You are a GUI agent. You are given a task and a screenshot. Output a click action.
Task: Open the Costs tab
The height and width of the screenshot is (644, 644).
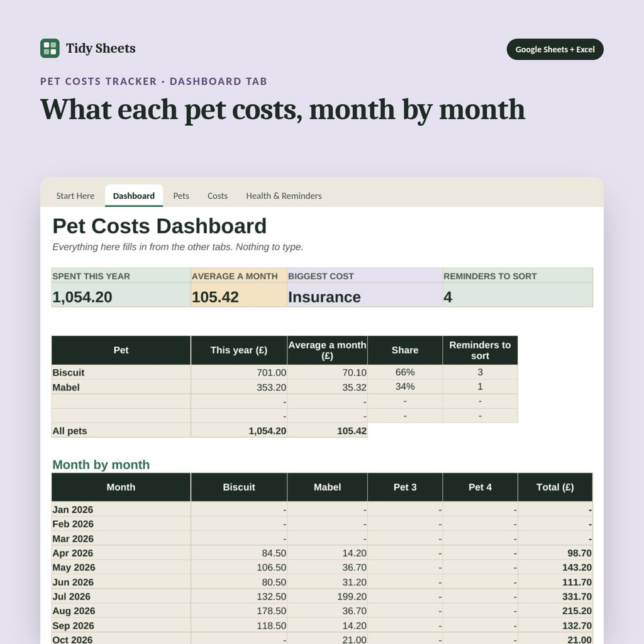click(x=217, y=196)
